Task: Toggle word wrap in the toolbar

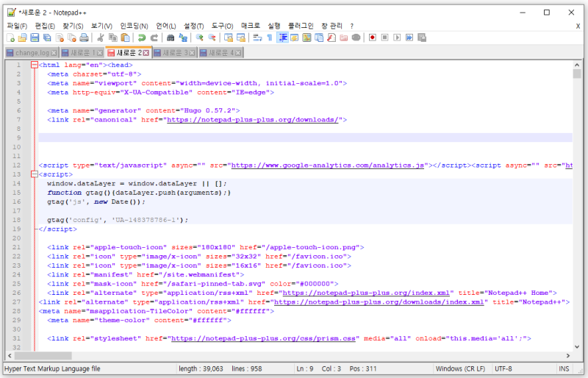Action: tap(257, 38)
